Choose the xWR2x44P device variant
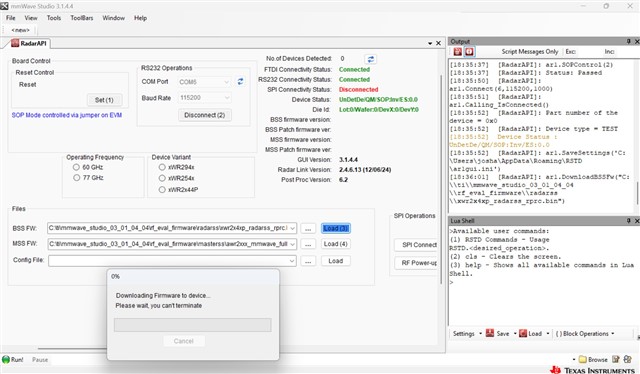 (162, 189)
